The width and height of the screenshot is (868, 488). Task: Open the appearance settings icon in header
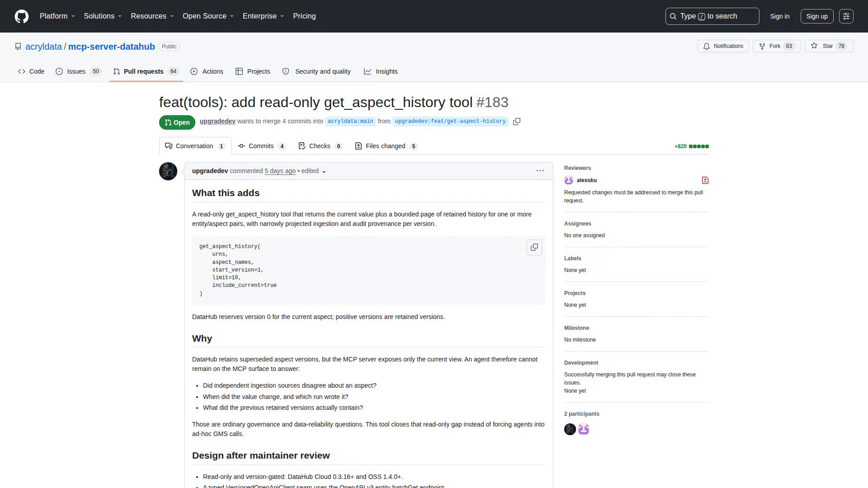[846, 16]
